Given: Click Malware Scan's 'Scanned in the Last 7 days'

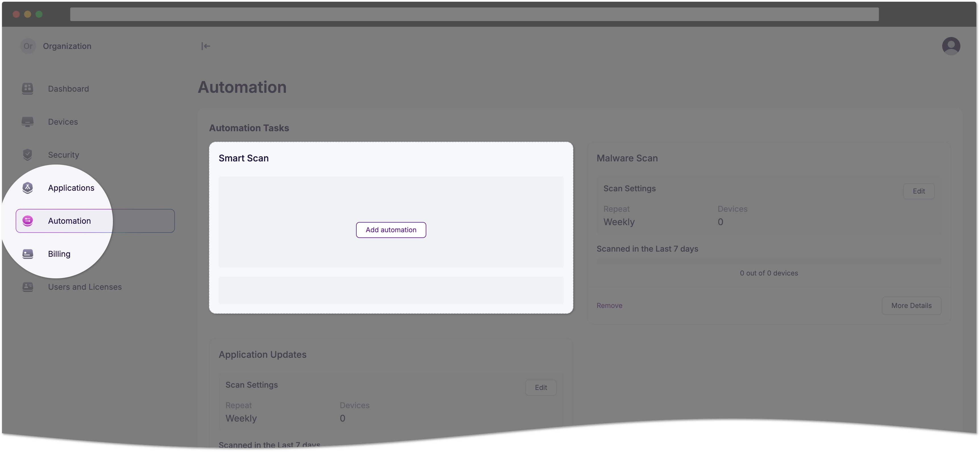Looking at the screenshot, I should [647, 249].
